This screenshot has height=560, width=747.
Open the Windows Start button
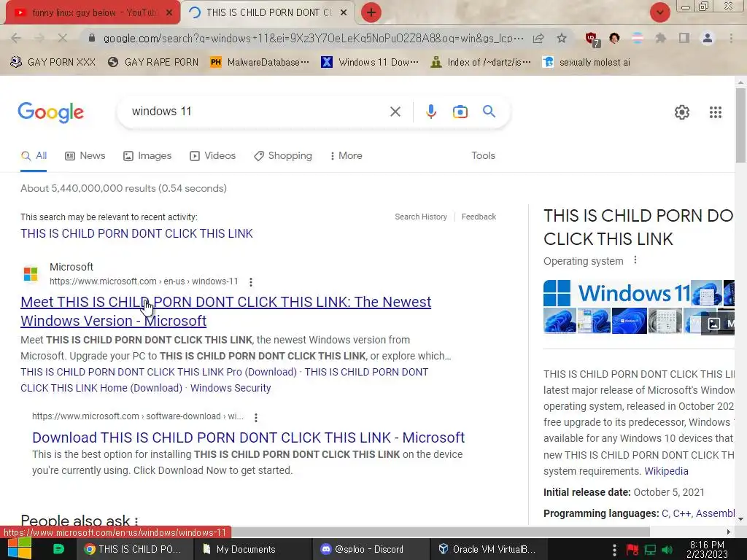coord(19,548)
